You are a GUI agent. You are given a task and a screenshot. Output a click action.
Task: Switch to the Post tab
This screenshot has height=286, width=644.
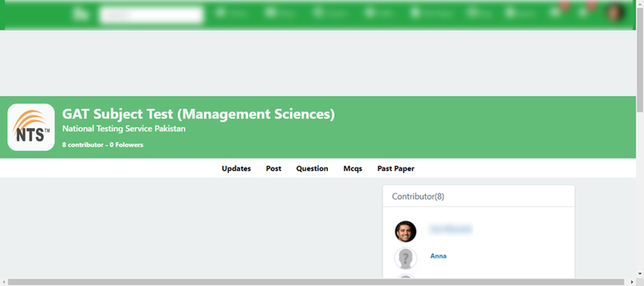coord(273,168)
